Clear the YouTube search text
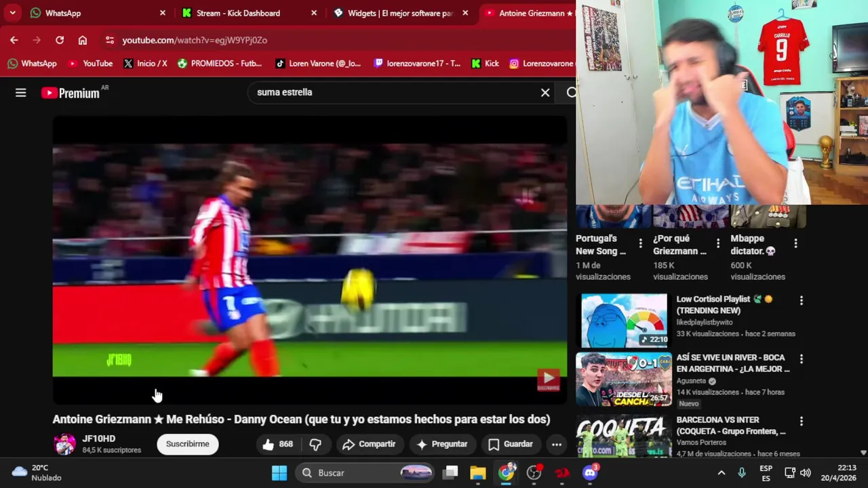The image size is (868, 488). tap(545, 92)
